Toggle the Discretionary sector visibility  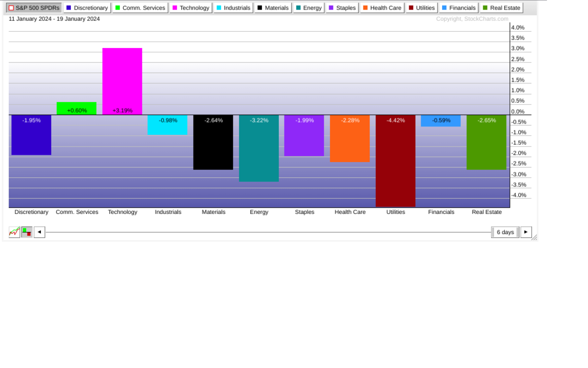87,8
